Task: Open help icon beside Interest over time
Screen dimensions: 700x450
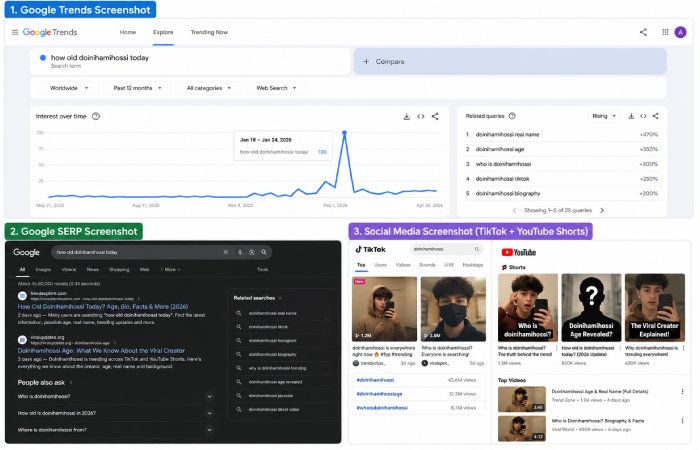Action: 96,117
